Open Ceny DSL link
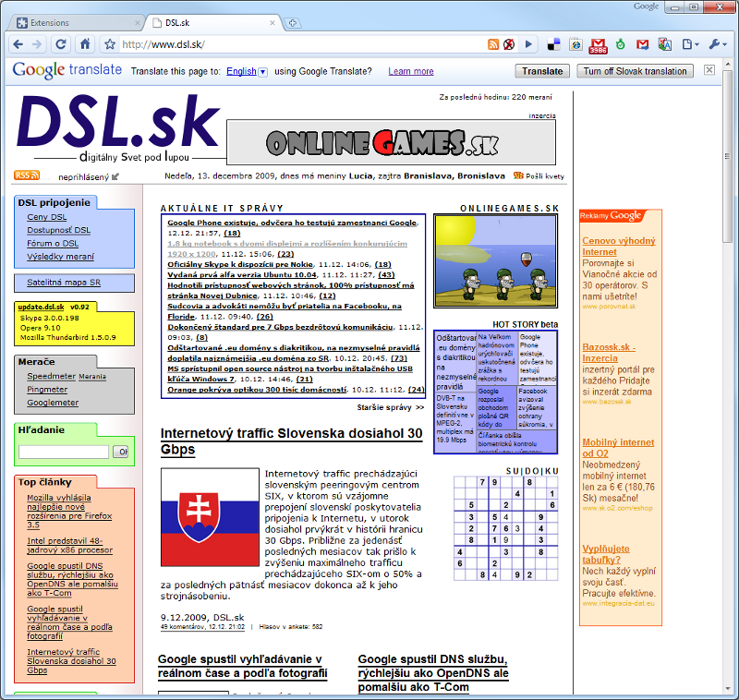 tap(47, 217)
